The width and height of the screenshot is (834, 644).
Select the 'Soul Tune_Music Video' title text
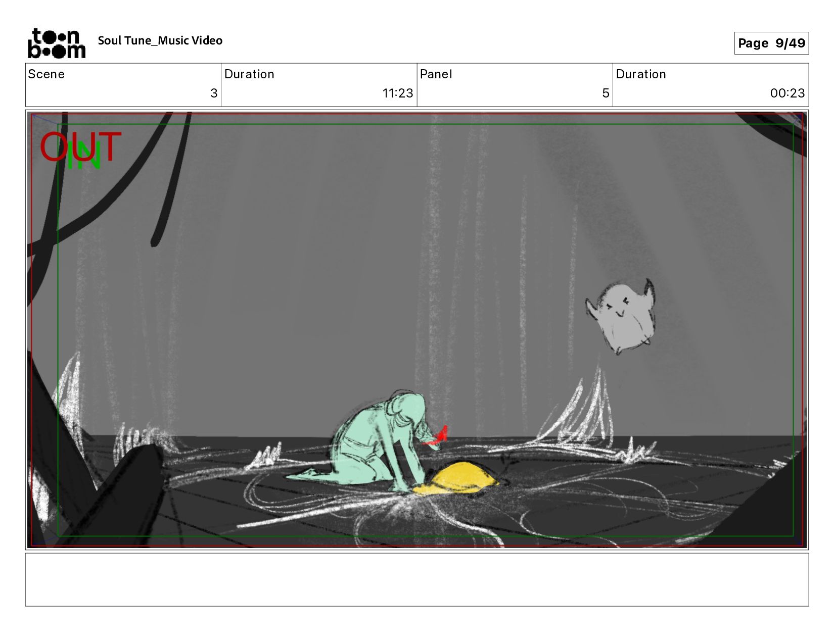pyautogui.click(x=160, y=40)
